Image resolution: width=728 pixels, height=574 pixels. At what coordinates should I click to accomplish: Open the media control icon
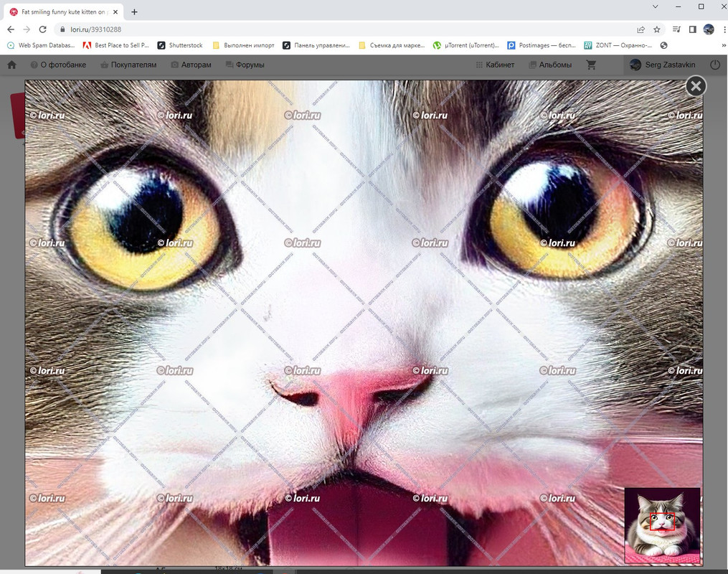pyautogui.click(x=676, y=29)
